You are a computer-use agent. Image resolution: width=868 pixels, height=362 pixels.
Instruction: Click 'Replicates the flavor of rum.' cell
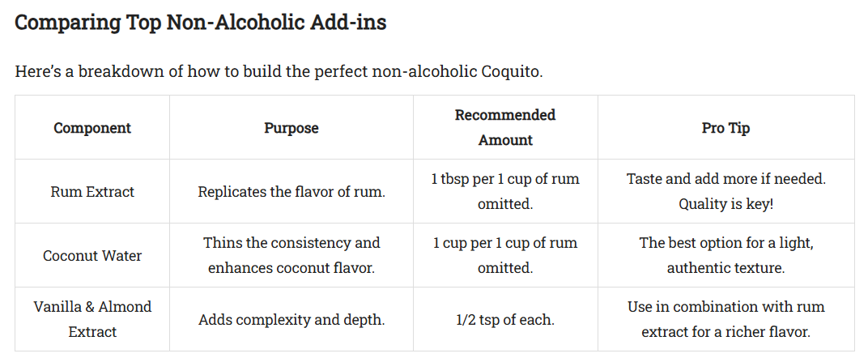(291, 192)
